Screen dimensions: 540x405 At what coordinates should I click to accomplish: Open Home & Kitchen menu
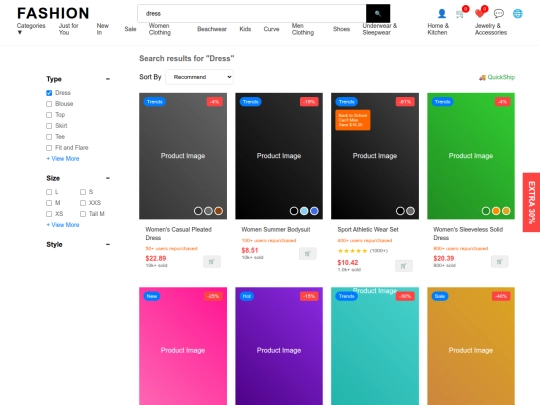pyautogui.click(x=438, y=29)
